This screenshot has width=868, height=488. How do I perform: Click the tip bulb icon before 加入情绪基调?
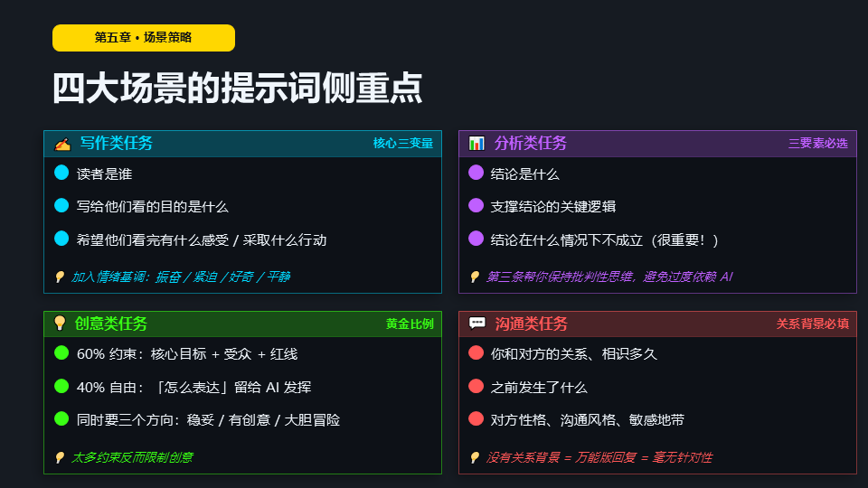(60, 277)
